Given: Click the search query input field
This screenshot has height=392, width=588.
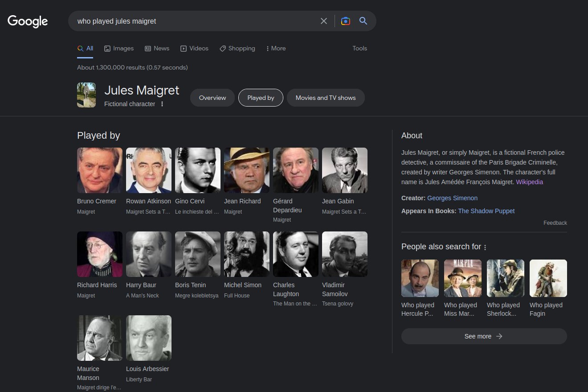Looking at the screenshot, I should tap(194, 21).
